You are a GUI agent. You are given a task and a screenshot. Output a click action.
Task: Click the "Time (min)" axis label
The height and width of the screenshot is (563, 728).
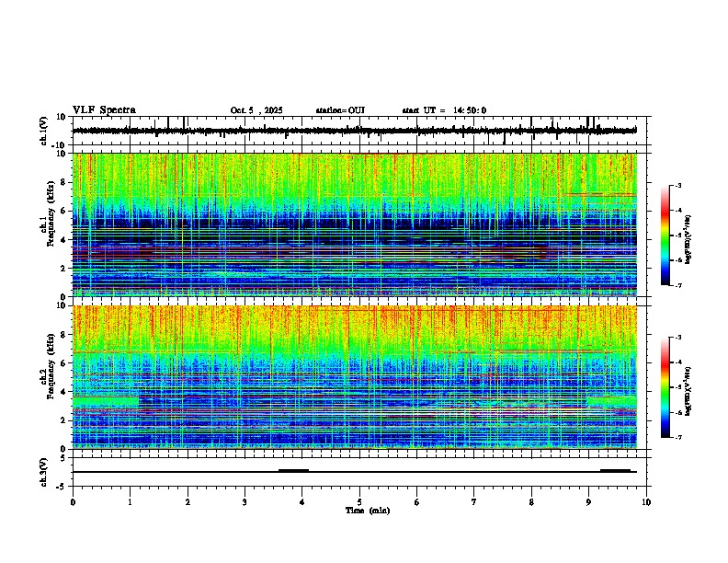click(368, 511)
